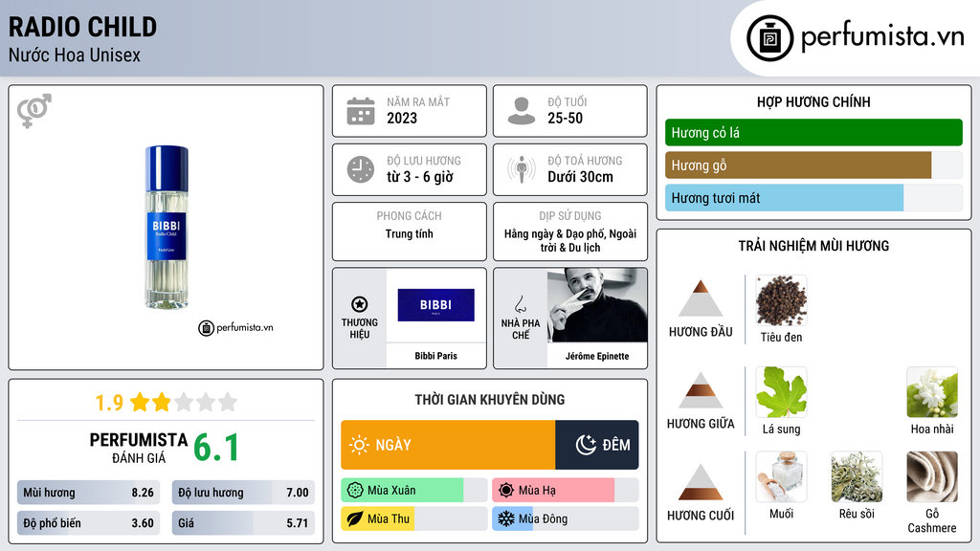Click the blue BIBBI brand logo
The image size is (980, 551).
point(435,305)
